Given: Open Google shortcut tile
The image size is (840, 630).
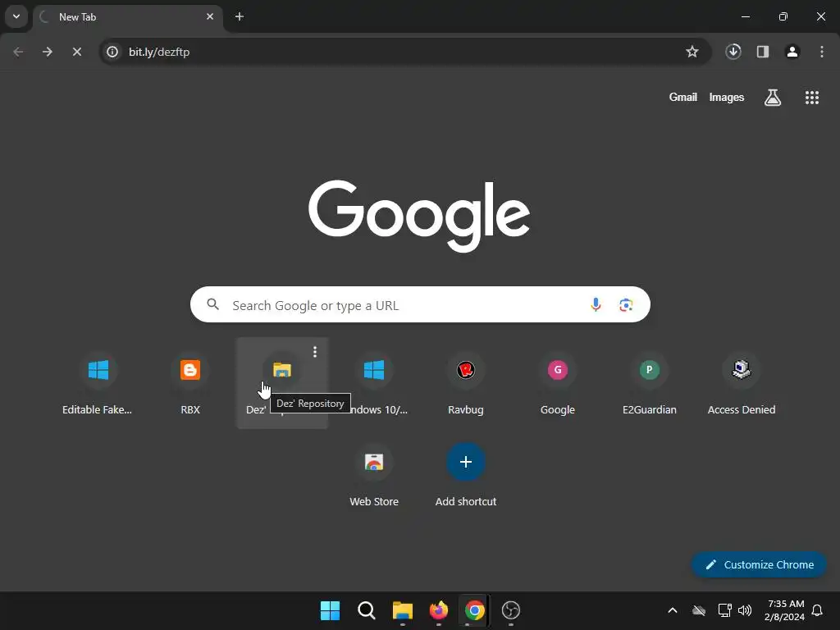Looking at the screenshot, I should 558,383.
